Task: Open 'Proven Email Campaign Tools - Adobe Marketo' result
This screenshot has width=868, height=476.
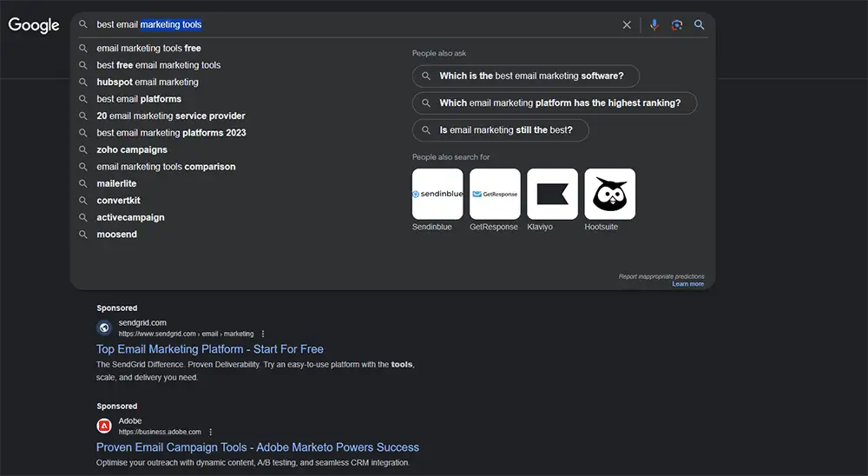Action: click(258, 447)
